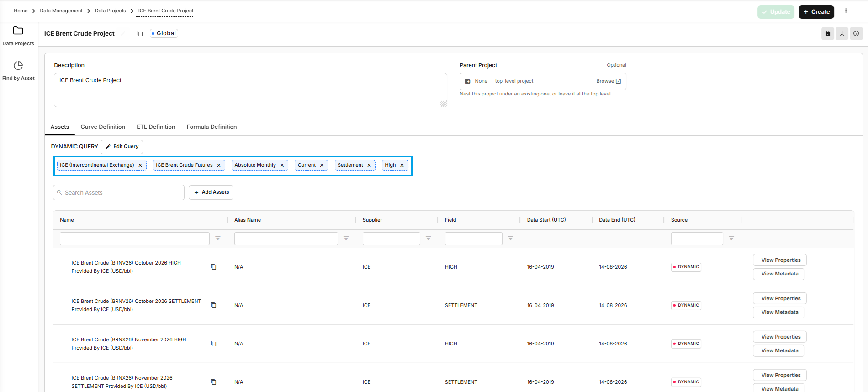Screen dimensions: 868x392
Task: Sort by the Data Start (UTC) header
Action: (x=546, y=220)
